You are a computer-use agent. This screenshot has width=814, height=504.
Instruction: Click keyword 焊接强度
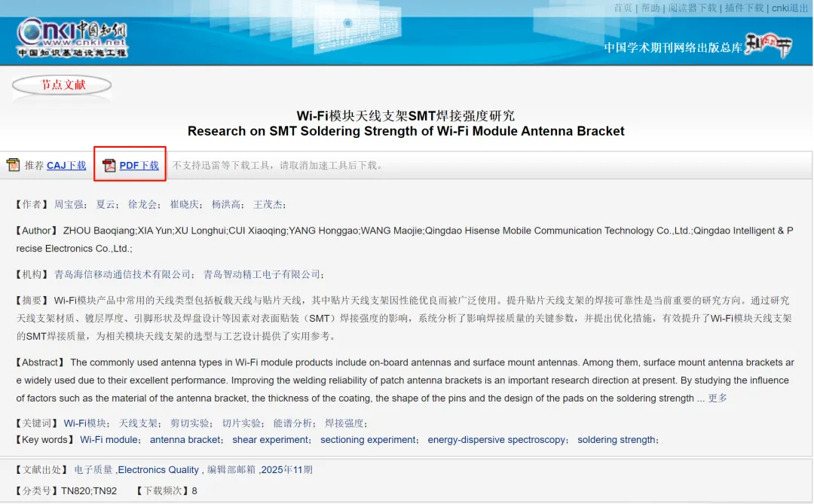pyautogui.click(x=344, y=423)
